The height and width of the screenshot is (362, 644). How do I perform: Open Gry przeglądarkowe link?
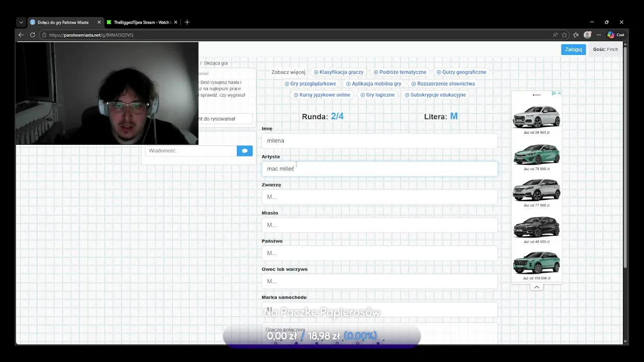[x=310, y=83]
